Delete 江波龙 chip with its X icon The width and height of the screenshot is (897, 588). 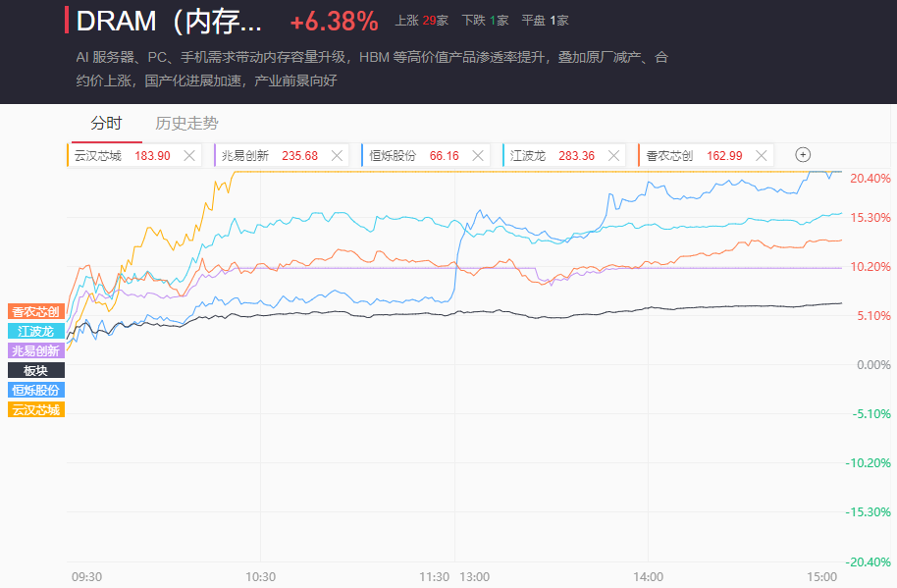pyautogui.click(x=613, y=155)
